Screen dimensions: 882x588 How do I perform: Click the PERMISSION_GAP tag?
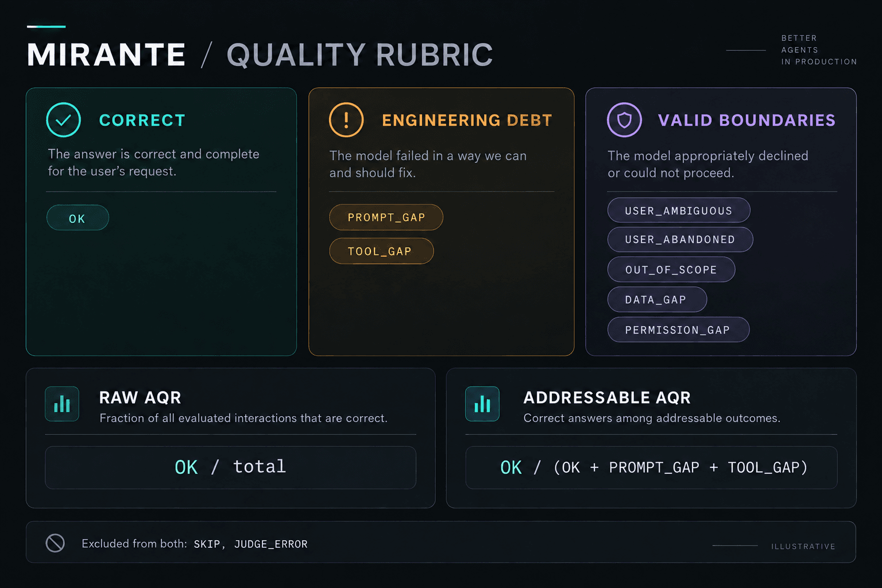click(x=678, y=330)
